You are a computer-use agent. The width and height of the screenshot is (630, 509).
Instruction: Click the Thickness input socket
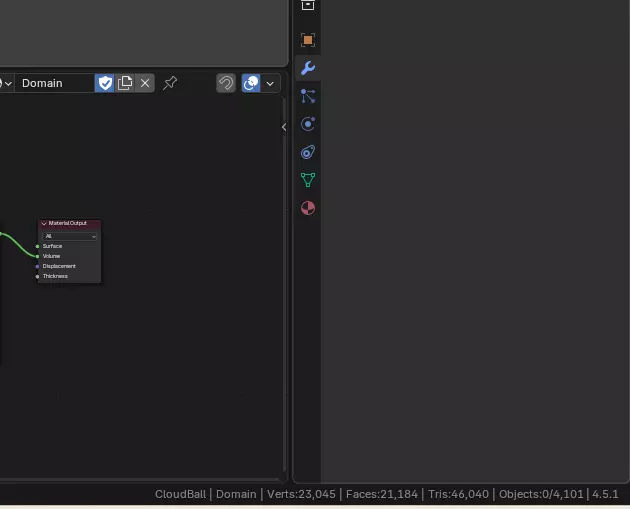[37, 276]
